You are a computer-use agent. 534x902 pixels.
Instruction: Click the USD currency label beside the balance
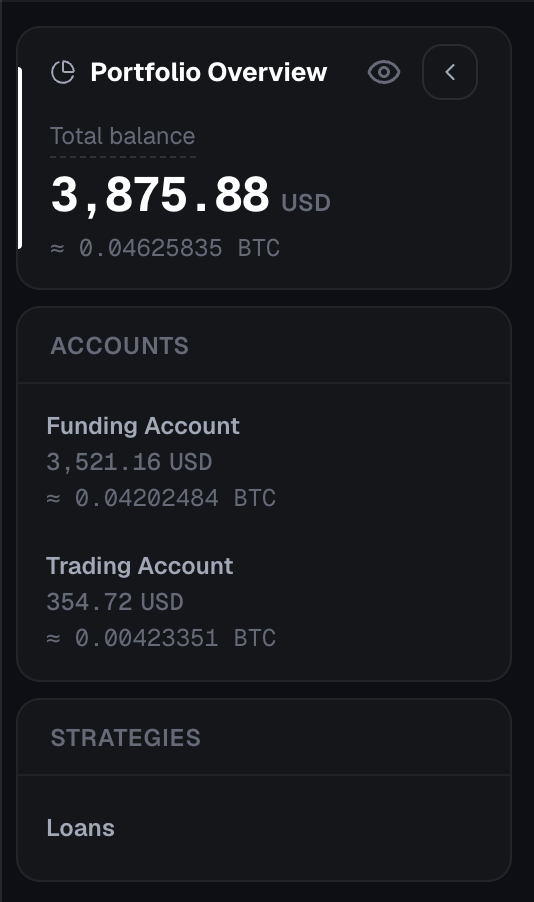[306, 203]
